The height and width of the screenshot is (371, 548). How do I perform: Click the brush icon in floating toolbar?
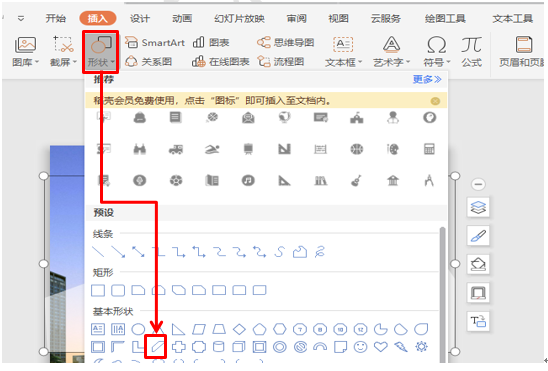click(478, 236)
